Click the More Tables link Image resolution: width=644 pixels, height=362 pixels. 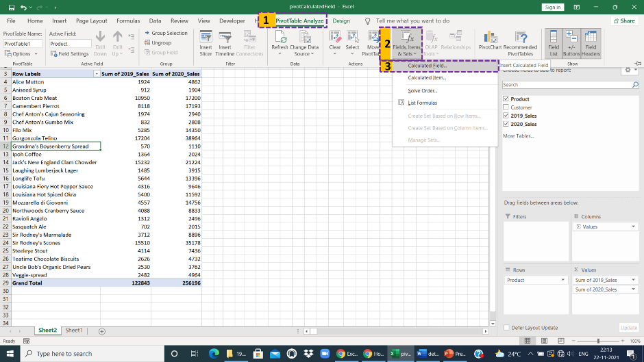(518, 136)
